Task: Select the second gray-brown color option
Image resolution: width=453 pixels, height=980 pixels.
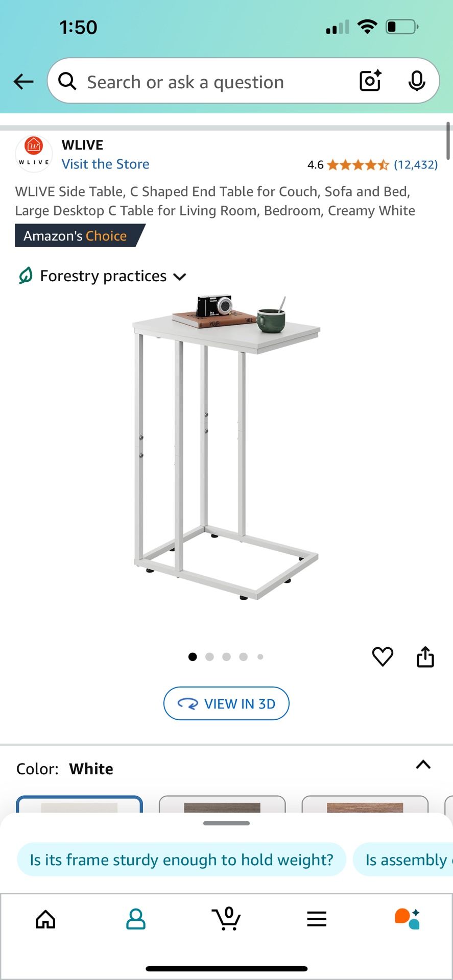Action: 222,804
